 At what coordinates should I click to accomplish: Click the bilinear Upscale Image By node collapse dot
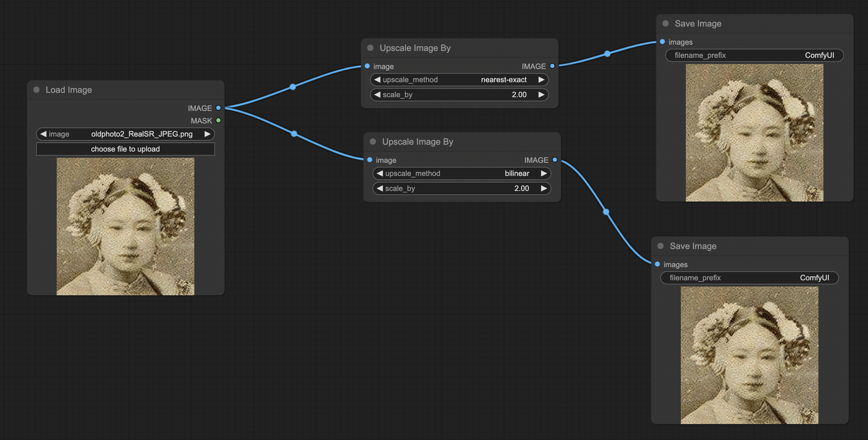click(373, 141)
